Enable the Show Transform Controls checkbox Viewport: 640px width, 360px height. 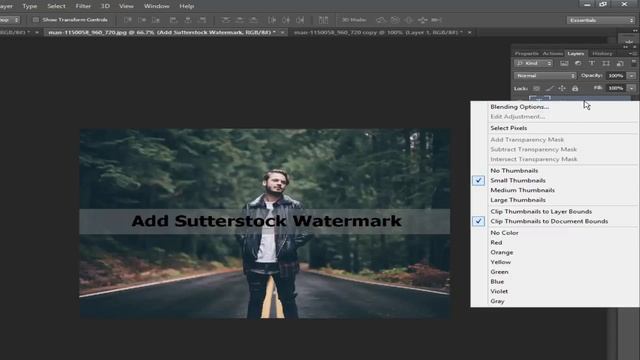36,20
